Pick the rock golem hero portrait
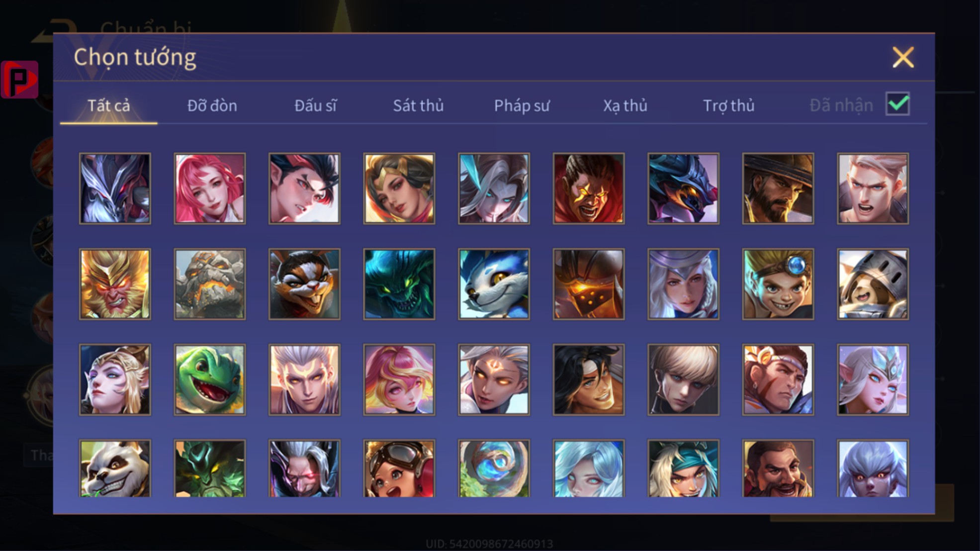 pos(209,284)
